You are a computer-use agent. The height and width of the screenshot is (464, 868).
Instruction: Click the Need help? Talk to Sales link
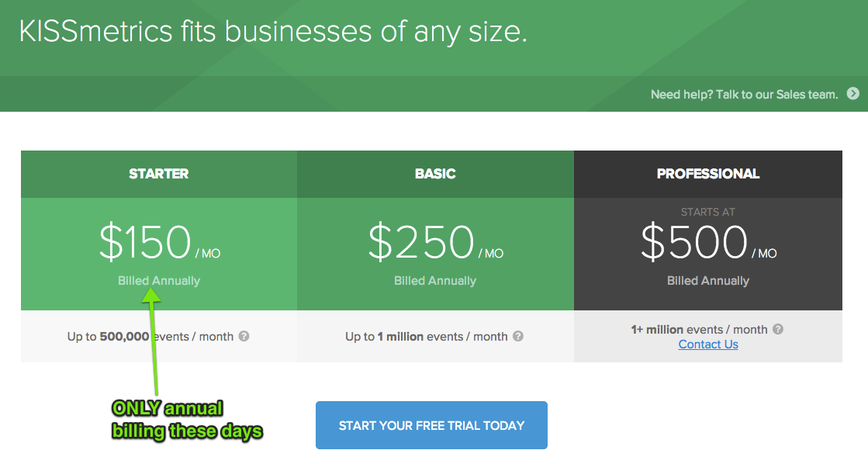pos(744,95)
